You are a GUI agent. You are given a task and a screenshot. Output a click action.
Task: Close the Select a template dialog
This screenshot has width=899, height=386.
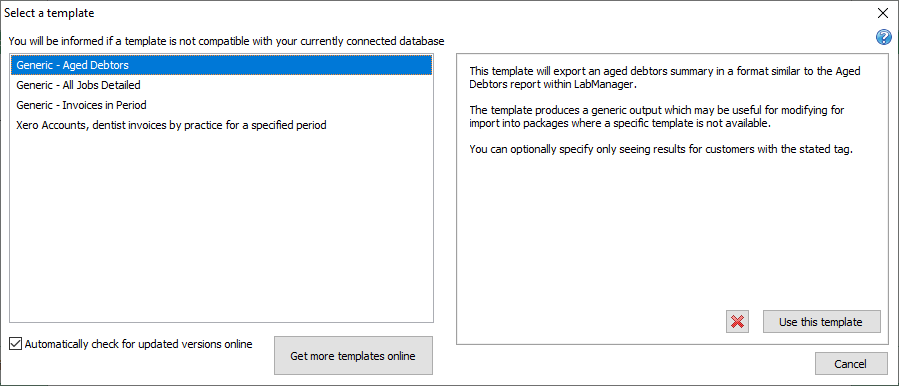pos(883,13)
